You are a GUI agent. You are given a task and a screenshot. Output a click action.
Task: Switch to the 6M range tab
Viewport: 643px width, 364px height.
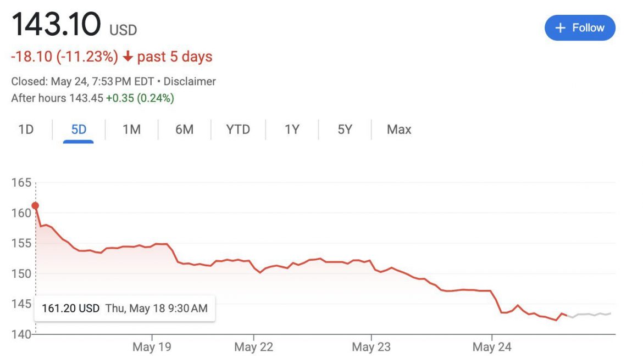click(184, 130)
